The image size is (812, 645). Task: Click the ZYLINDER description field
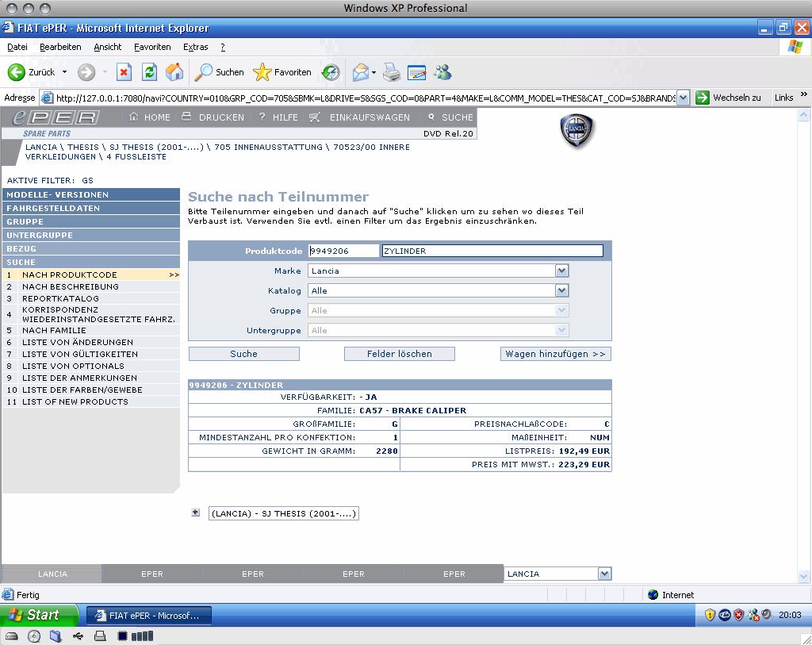492,251
